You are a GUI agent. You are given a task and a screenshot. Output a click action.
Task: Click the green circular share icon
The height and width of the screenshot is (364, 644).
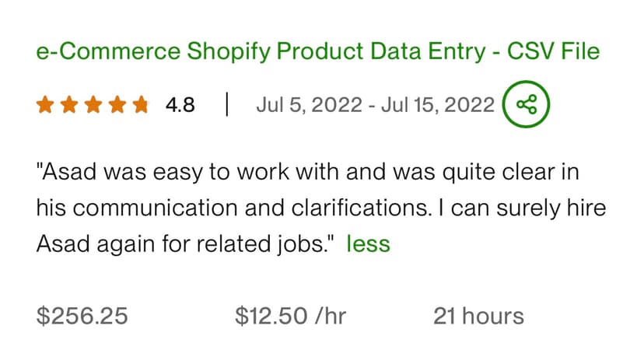pos(526,104)
